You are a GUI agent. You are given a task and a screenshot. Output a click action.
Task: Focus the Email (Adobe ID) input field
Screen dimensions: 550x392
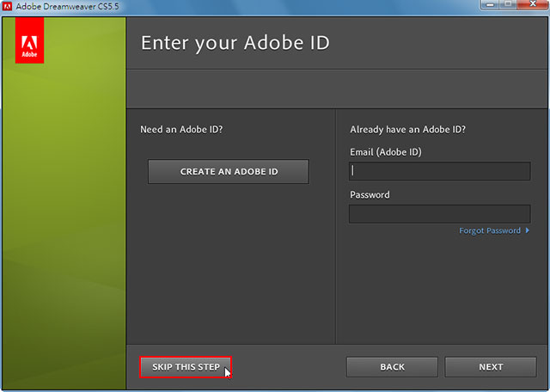[439, 171]
